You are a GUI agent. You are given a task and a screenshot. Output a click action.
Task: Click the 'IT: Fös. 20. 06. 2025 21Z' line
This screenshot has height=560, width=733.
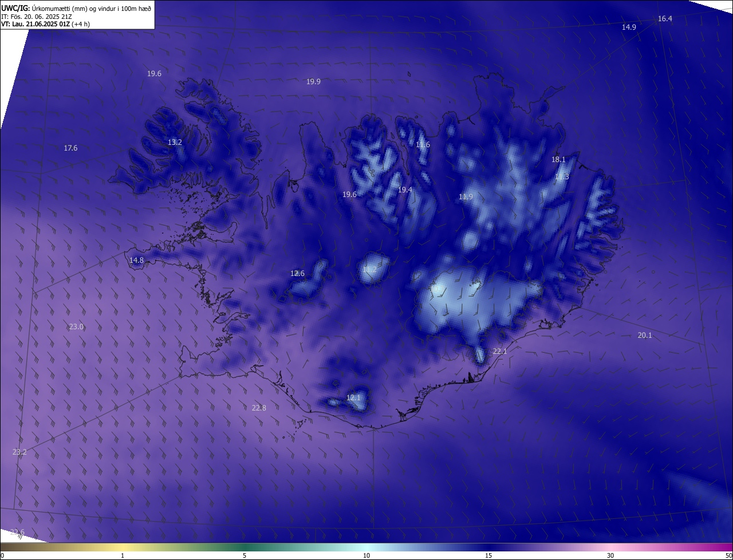coord(37,17)
